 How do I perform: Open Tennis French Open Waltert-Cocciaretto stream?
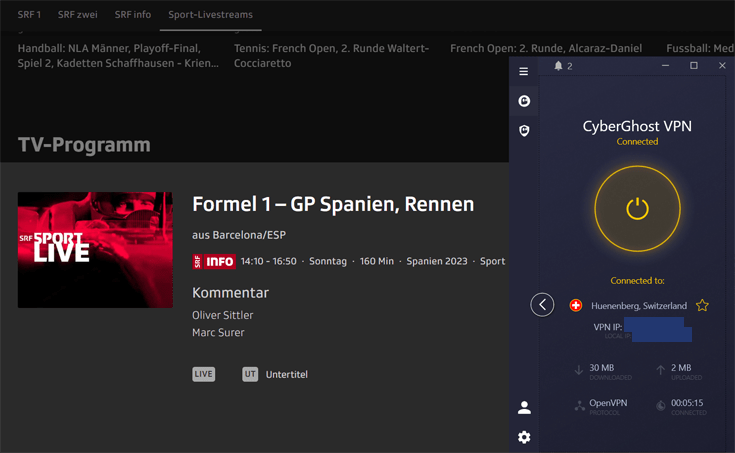pyautogui.click(x=331, y=55)
